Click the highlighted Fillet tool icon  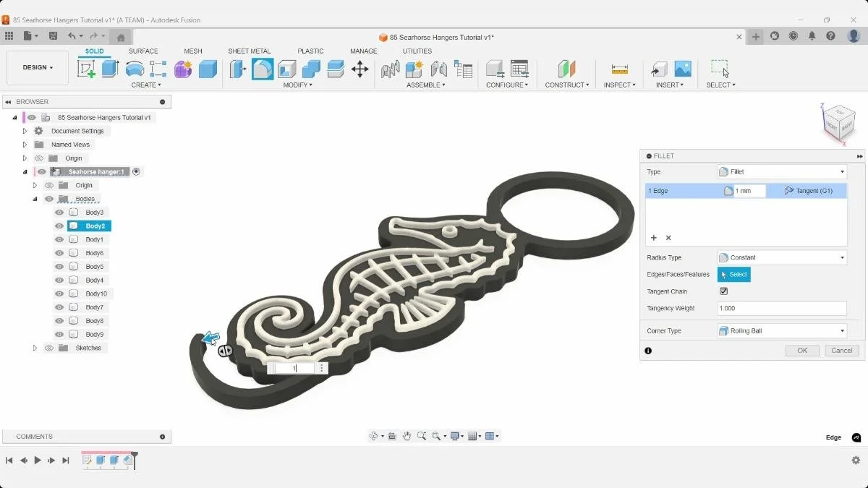click(263, 69)
